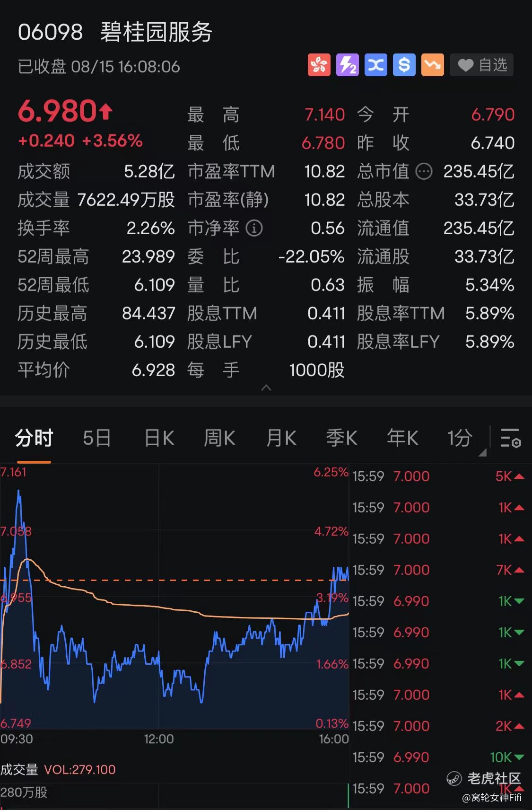Switch to the 月K chart tab

click(281, 438)
